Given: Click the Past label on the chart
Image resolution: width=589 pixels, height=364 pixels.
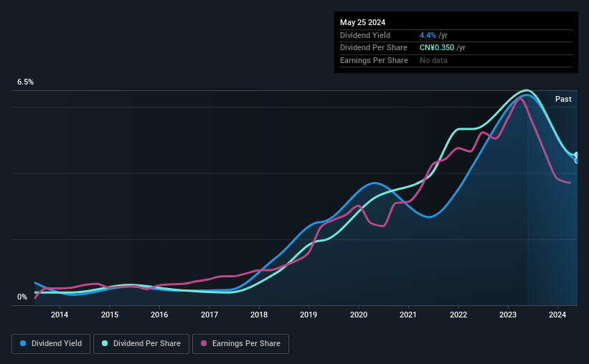Looking at the screenshot, I should coord(563,99).
